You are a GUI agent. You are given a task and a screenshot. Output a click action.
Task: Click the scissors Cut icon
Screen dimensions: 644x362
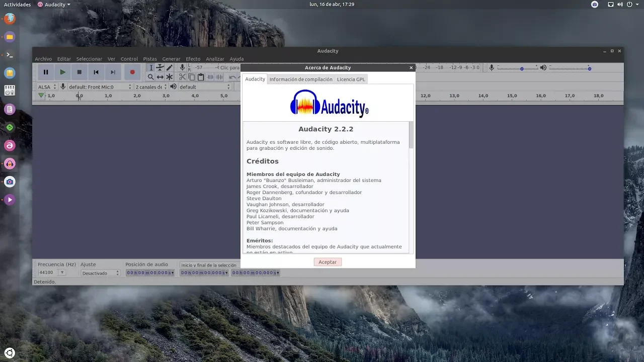(183, 77)
